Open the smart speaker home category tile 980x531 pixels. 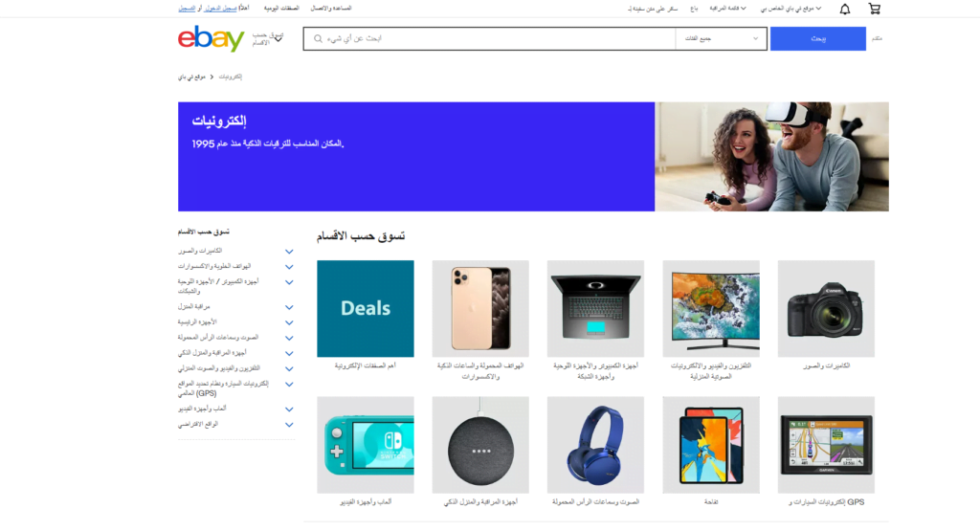pos(480,445)
